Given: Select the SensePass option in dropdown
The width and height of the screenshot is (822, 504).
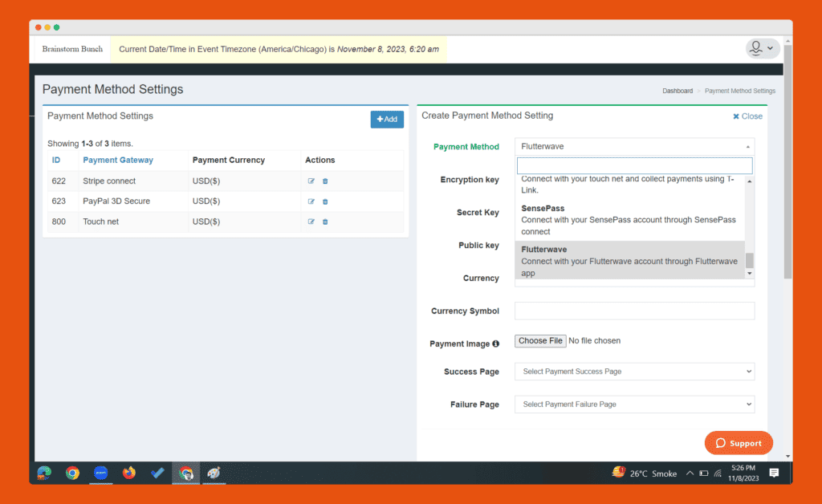Looking at the screenshot, I should pos(629,220).
